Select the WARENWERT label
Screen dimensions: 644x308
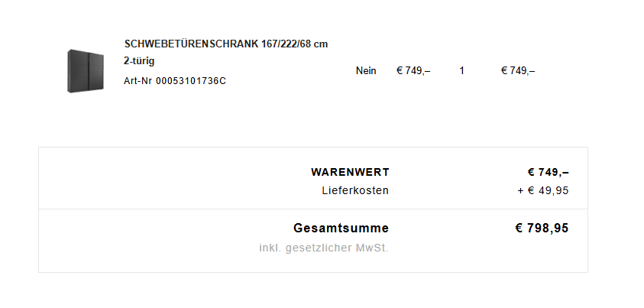(x=350, y=172)
